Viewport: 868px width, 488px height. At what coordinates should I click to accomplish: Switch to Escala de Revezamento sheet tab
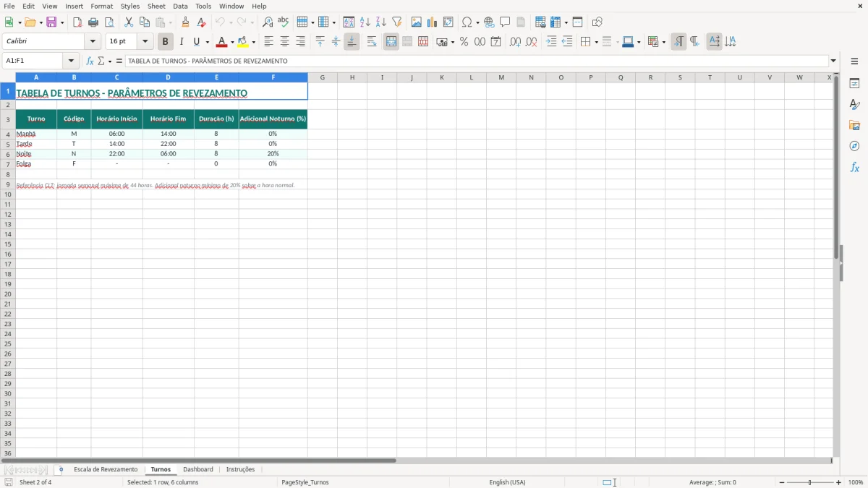point(106,470)
